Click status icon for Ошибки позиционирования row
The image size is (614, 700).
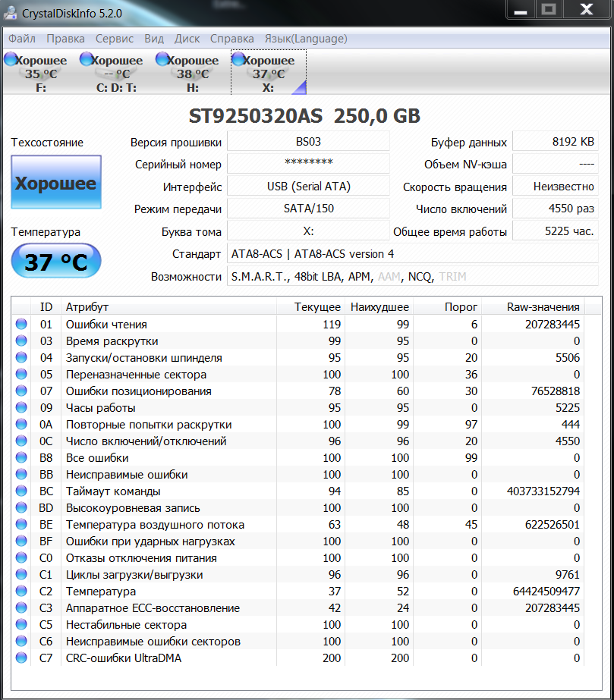[x=21, y=391]
